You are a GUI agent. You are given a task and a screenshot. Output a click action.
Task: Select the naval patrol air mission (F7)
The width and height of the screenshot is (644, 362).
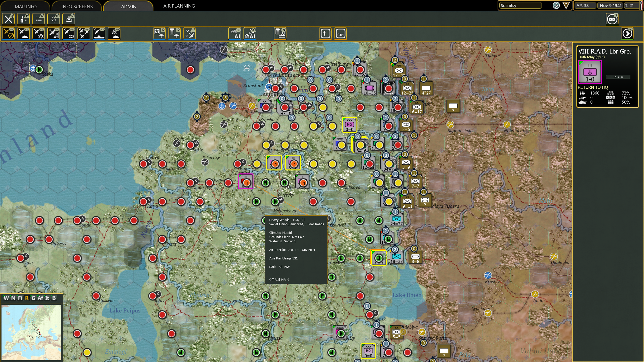point(99,33)
